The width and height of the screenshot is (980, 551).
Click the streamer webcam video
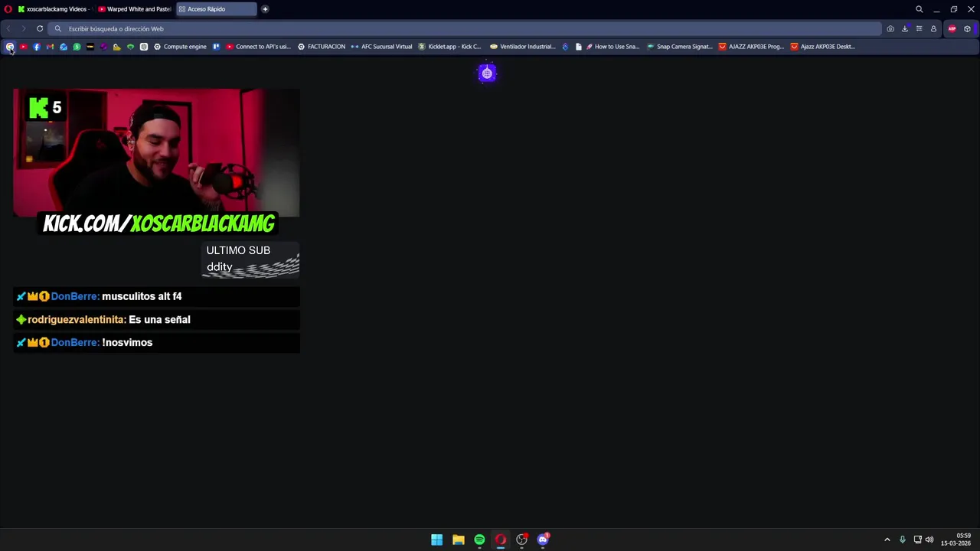pos(156,152)
